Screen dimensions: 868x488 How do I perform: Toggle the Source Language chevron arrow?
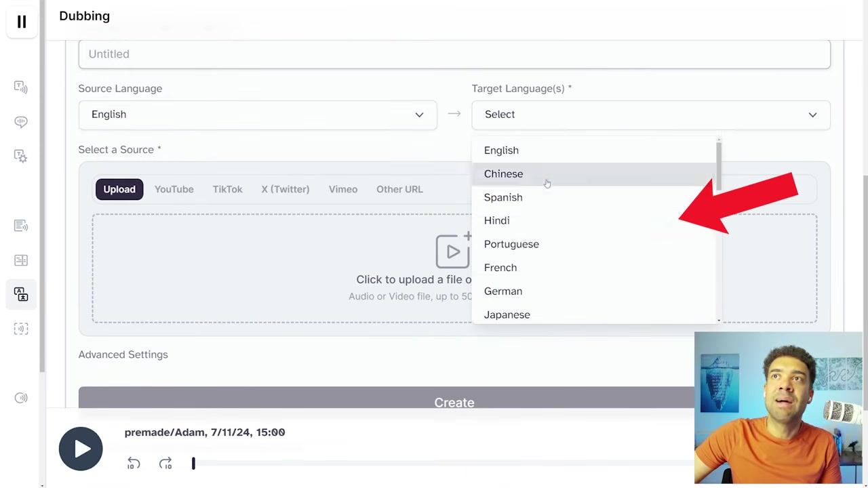pos(419,115)
